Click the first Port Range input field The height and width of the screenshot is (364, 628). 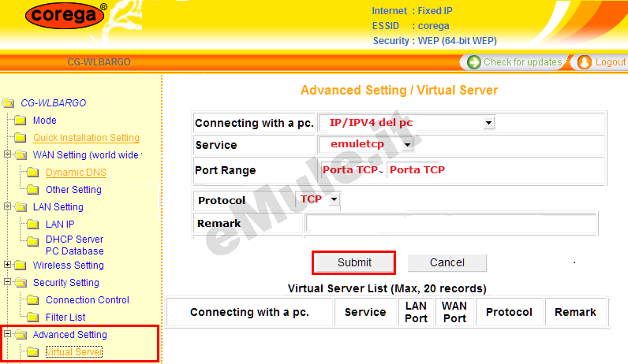[x=352, y=170]
